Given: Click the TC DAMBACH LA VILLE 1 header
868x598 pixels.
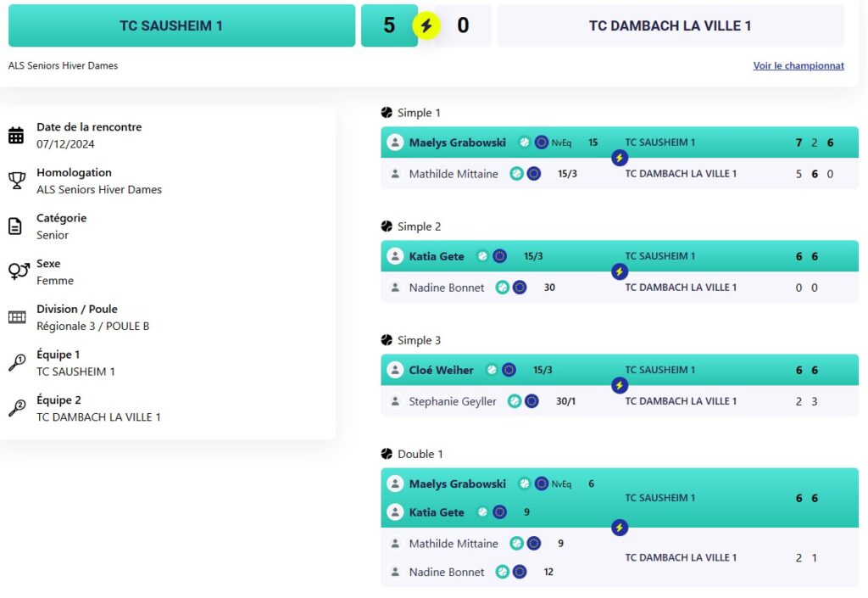Looking at the screenshot, I should 670,25.
